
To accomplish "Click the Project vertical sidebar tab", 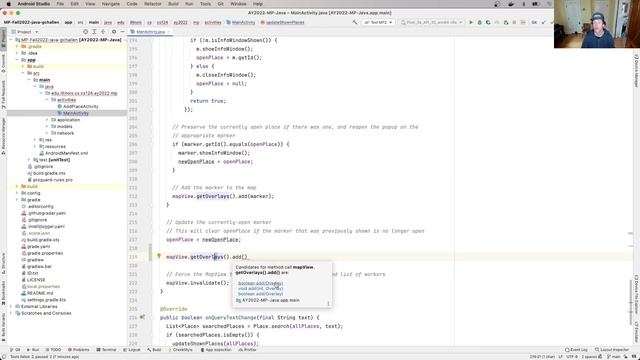I will [3, 39].
